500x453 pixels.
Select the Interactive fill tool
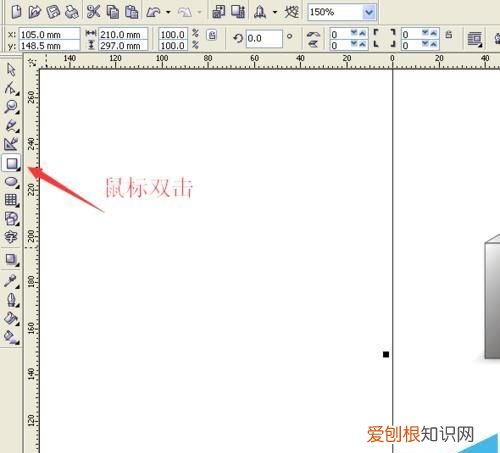11,337
